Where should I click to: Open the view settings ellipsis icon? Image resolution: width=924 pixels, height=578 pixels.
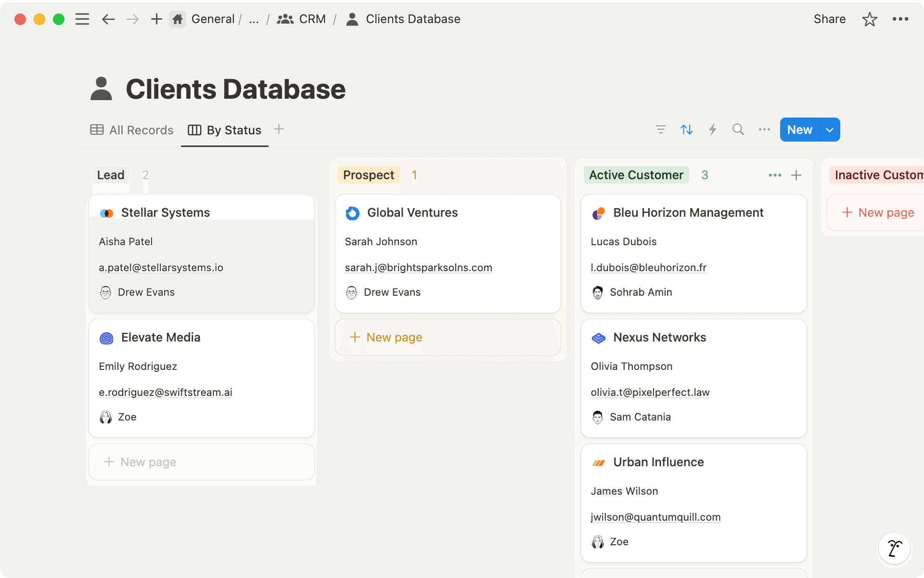click(764, 129)
